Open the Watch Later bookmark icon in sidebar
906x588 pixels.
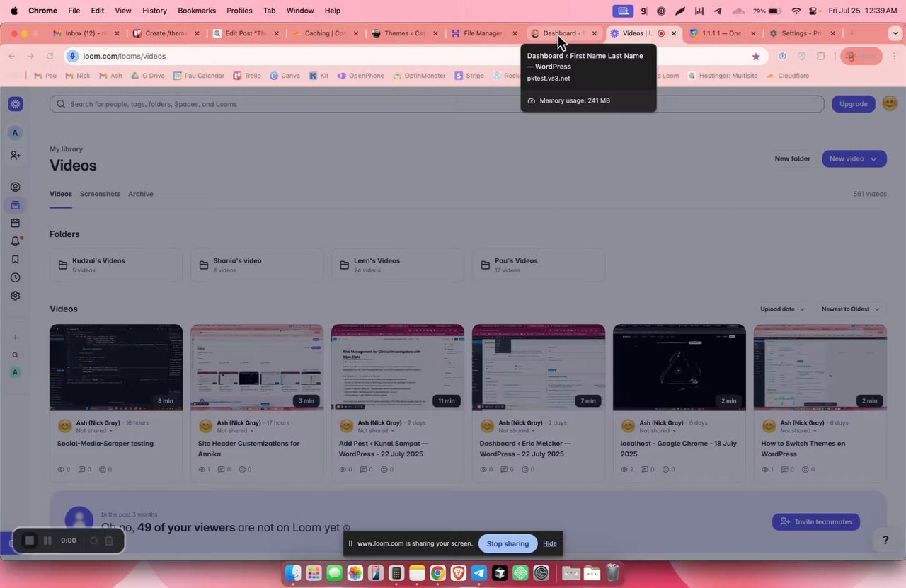pos(16,260)
